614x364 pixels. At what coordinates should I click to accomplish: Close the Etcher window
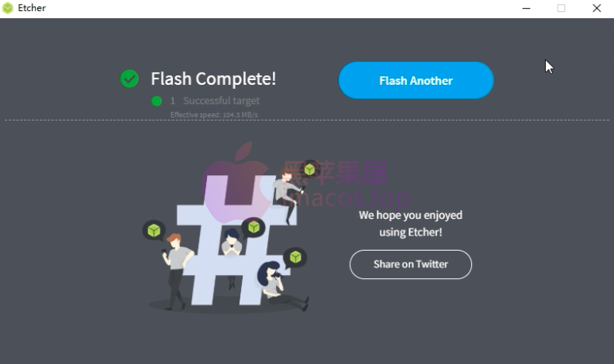597,8
